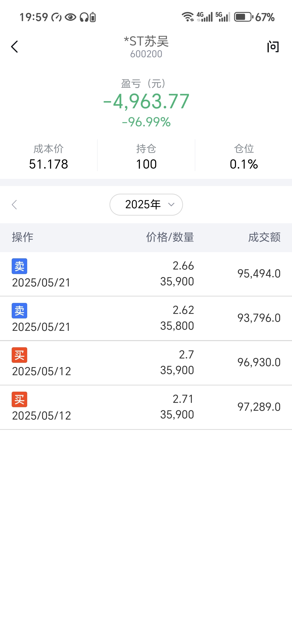The height and width of the screenshot is (644, 292).
Task: Tap the cost price value 51.178
Action: pyautogui.click(x=48, y=164)
